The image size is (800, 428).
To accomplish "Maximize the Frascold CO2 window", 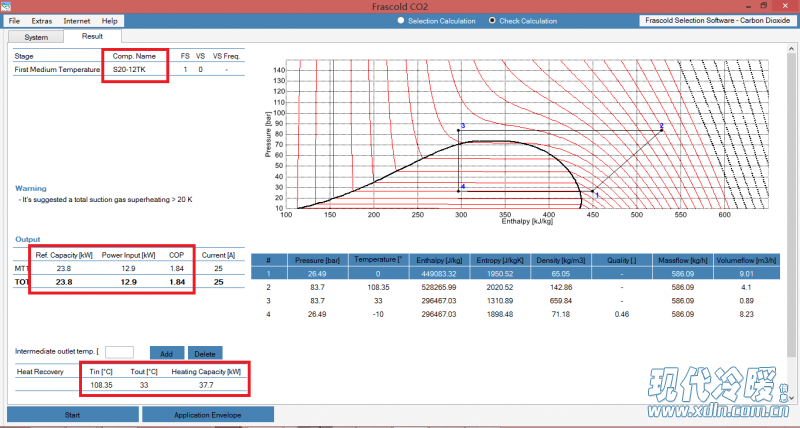I will (x=764, y=6).
